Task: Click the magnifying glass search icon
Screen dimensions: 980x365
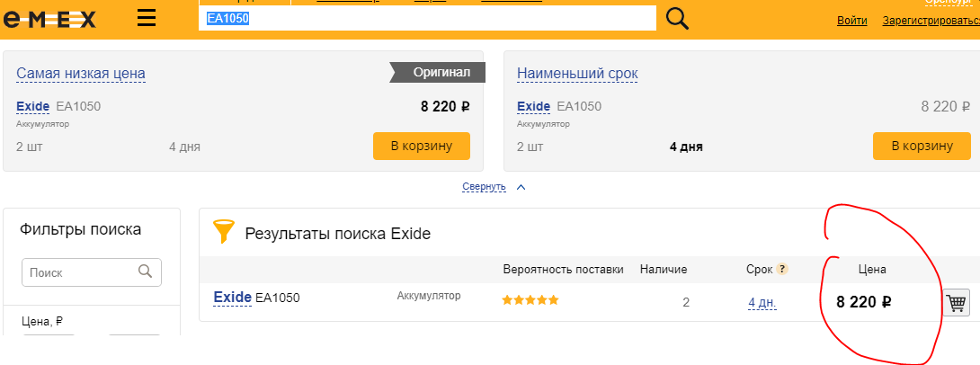Action: point(677,19)
